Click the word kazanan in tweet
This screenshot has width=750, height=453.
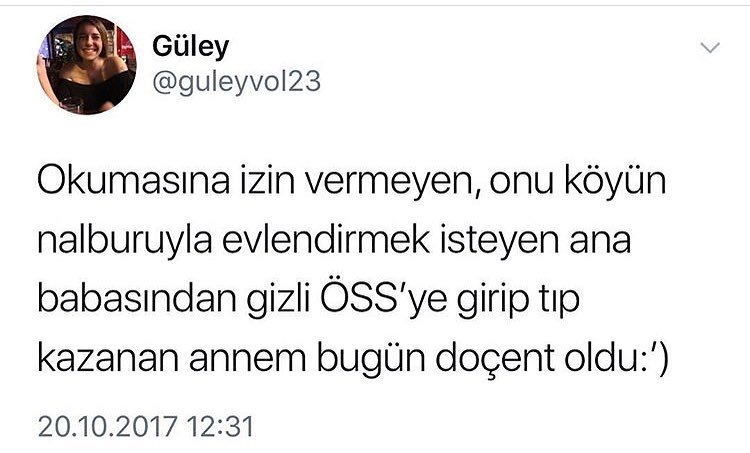(x=109, y=358)
